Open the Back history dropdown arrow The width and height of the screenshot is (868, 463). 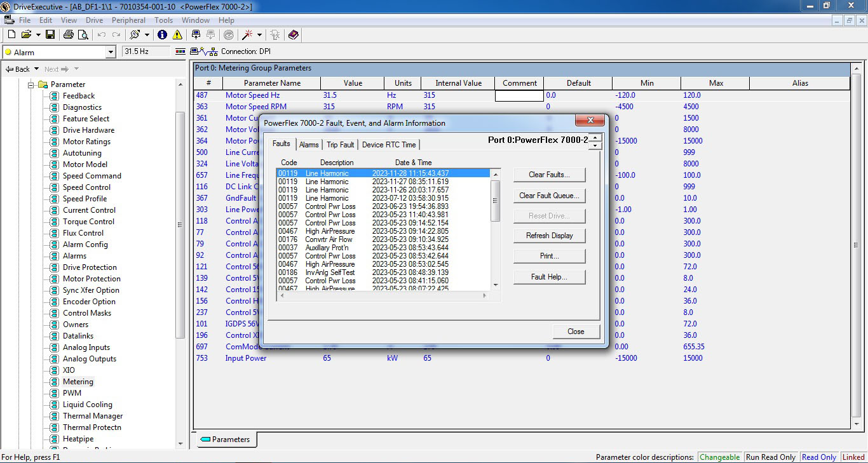[37, 69]
